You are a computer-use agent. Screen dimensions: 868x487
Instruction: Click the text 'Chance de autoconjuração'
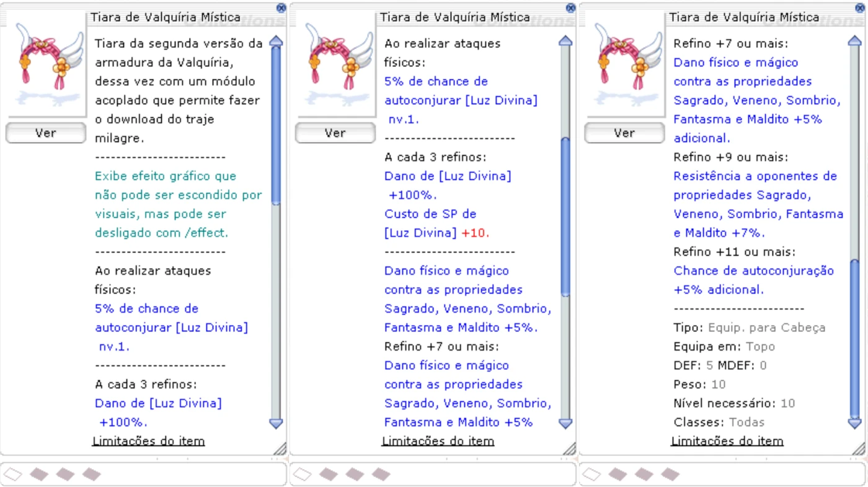(754, 271)
